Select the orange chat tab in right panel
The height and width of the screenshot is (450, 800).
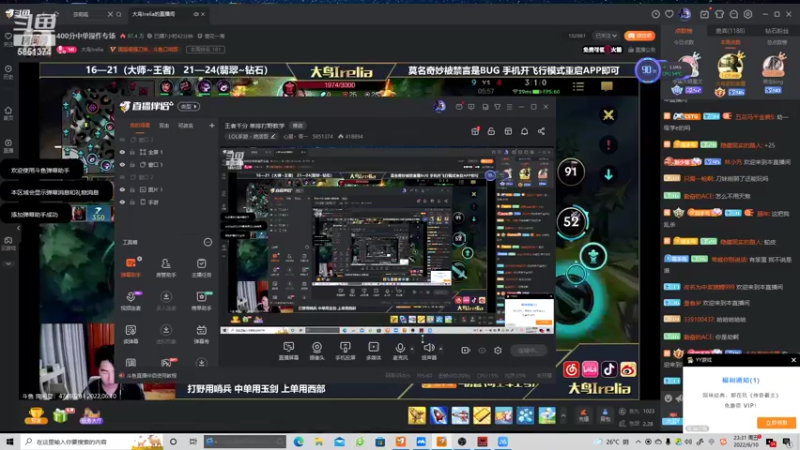click(x=684, y=31)
